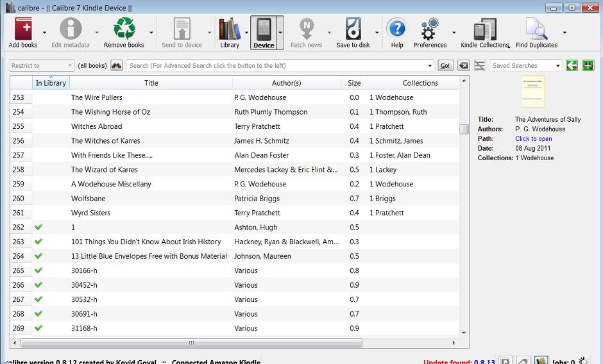Click scroll down arrow of book list
The width and height of the screenshot is (603, 364).
pyautogui.click(x=464, y=333)
